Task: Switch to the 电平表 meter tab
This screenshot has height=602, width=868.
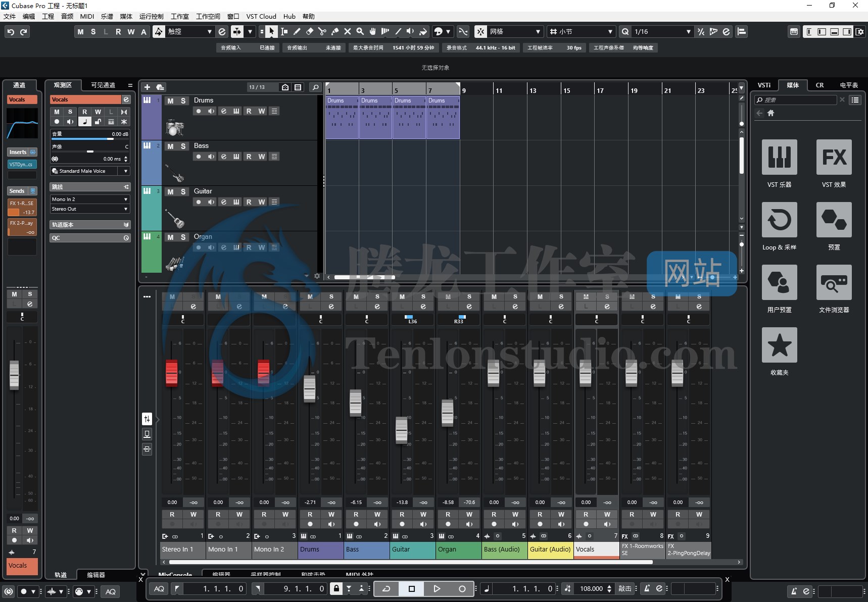Action: click(x=849, y=85)
